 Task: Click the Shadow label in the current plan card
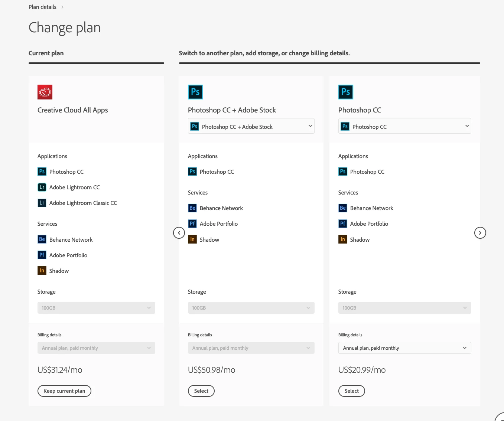coord(59,271)
